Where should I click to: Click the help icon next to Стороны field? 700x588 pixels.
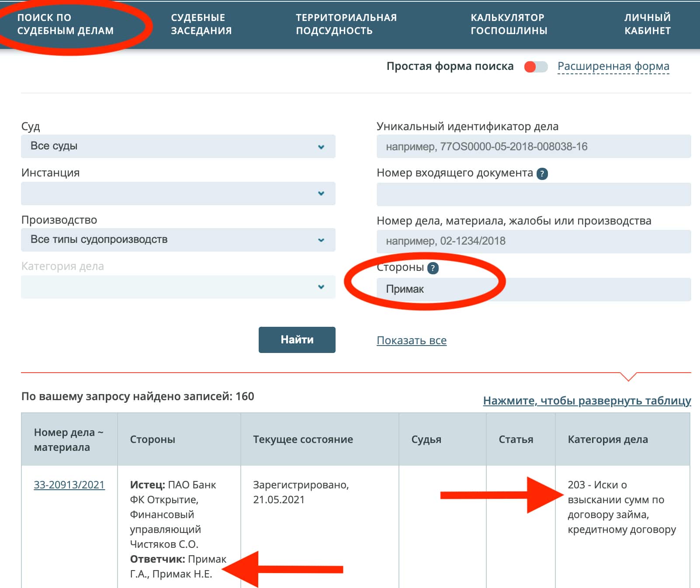[x=433, y=269]
